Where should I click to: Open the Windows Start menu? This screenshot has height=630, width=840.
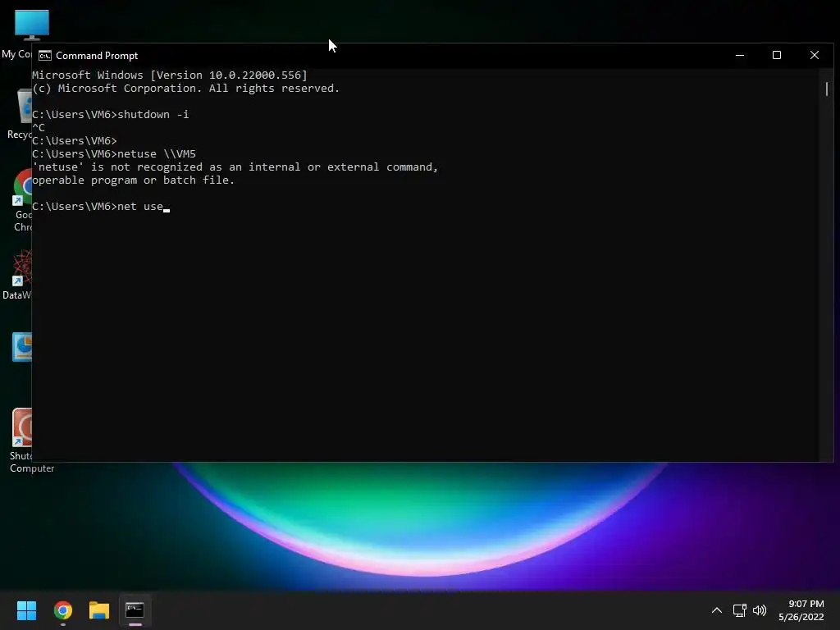tap(26, 610)
